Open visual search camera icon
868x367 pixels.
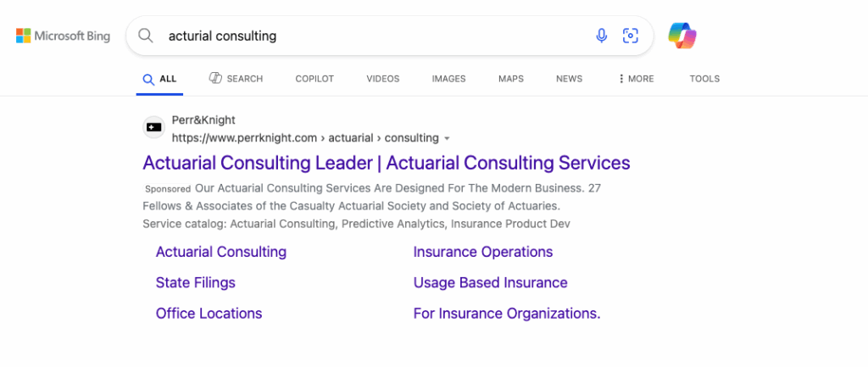pos(631,36)
